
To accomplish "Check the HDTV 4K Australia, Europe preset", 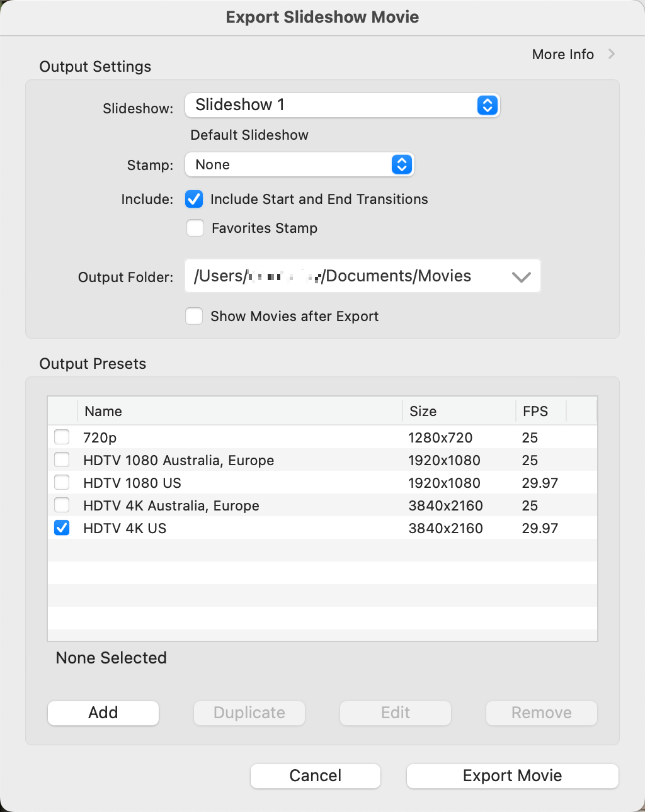I will coord(62,505).
